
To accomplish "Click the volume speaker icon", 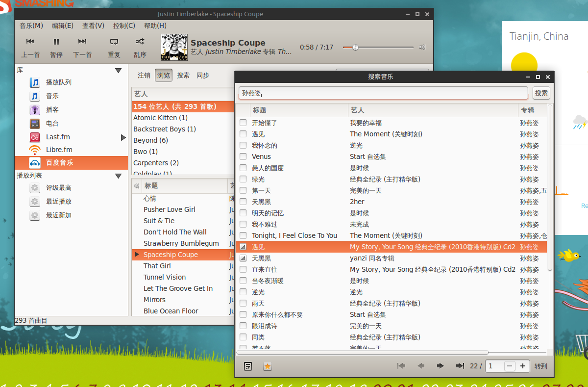I will click(422, 48).
